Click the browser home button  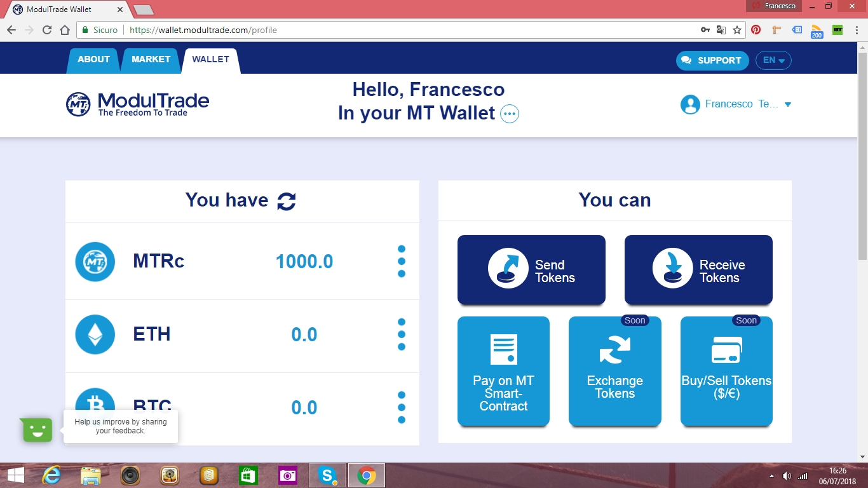pos(64,30)
